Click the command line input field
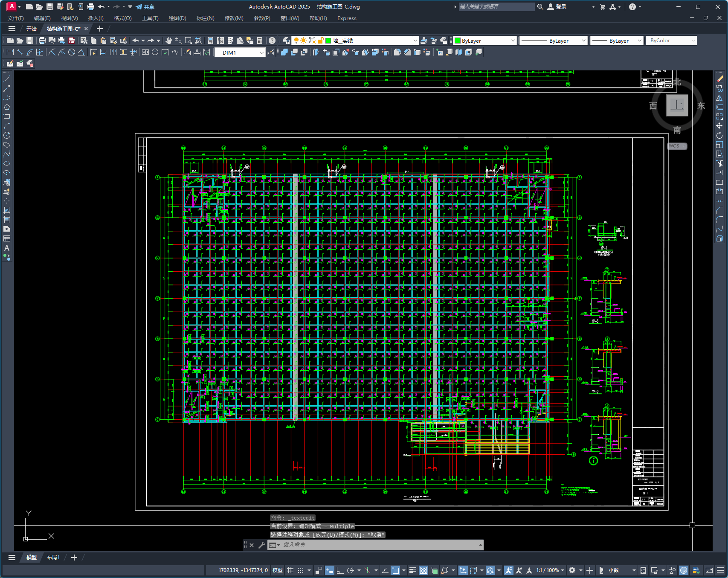This screenshot has width=728, height=578. click(x=380, y=545)
